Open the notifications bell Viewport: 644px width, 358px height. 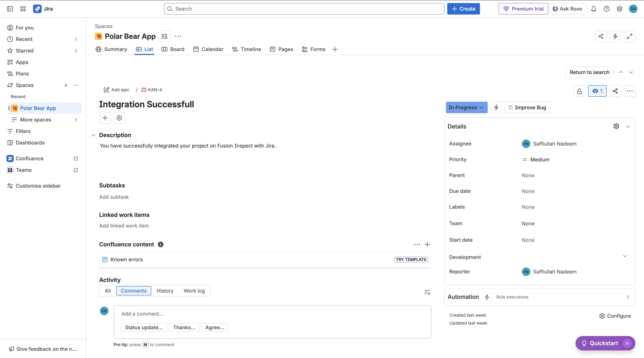coord(594,9)
